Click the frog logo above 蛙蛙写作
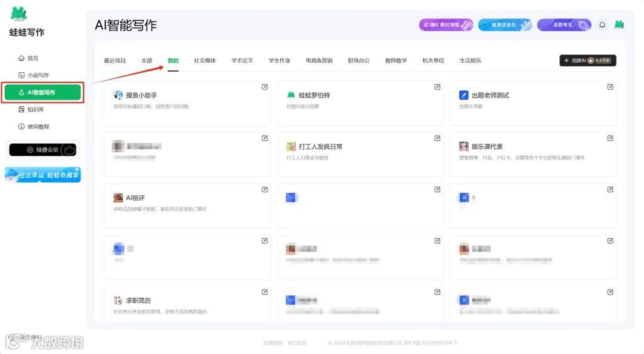 click(x=18, y=14)
